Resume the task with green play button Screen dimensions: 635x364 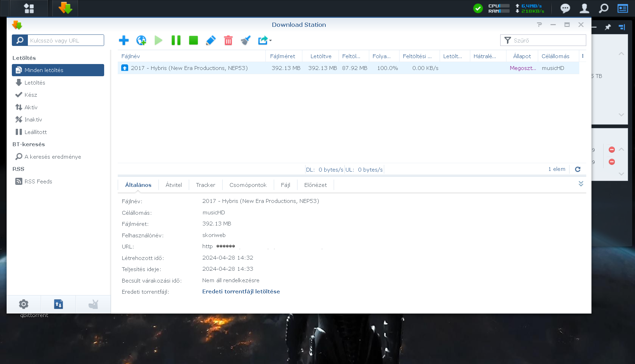(158, 40)
